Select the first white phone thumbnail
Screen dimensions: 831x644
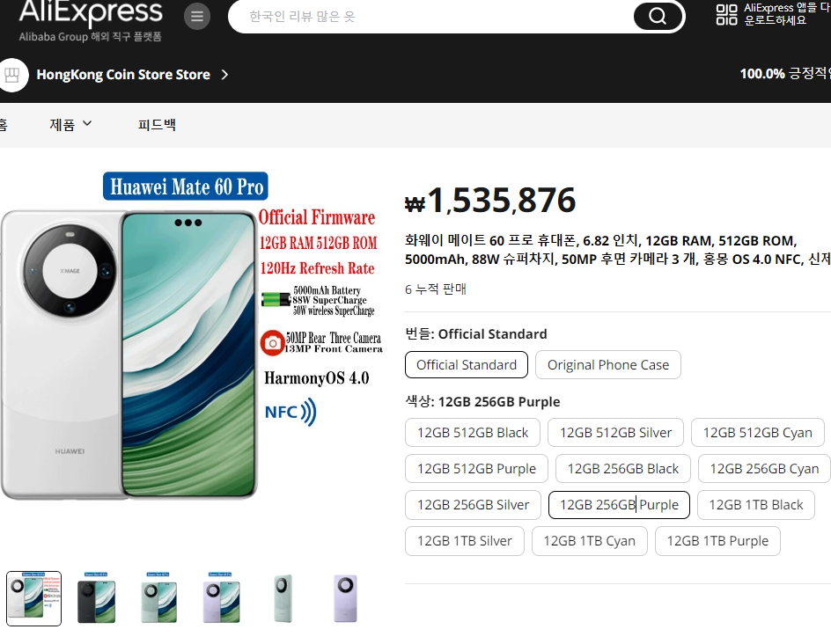(x=34, y=598)
